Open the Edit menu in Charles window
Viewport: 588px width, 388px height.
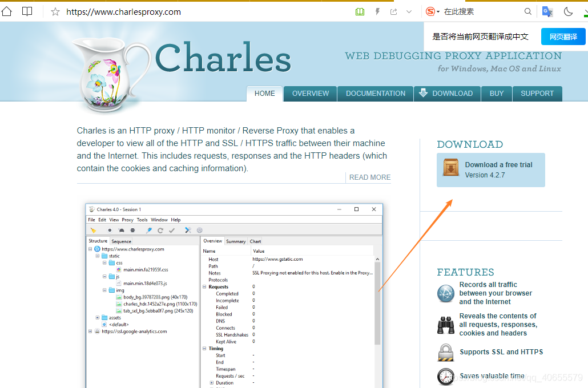coord(102,220)
